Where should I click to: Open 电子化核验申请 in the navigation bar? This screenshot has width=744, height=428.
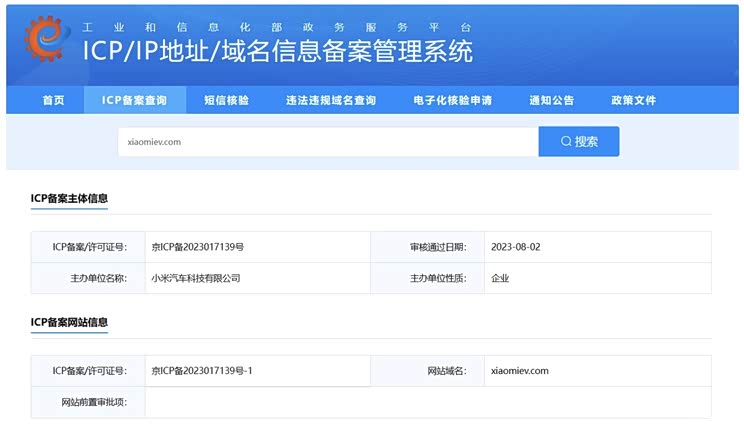[x=452, y=100]
